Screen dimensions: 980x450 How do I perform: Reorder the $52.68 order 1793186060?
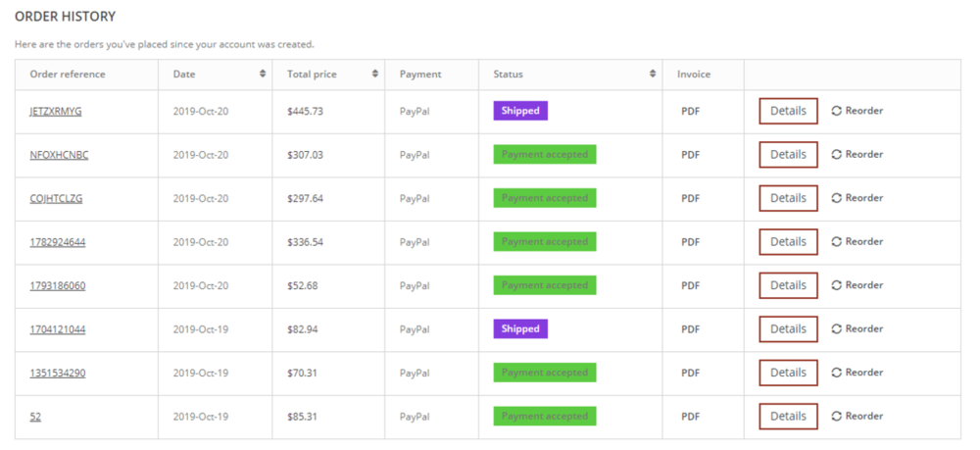click(857, 285)
